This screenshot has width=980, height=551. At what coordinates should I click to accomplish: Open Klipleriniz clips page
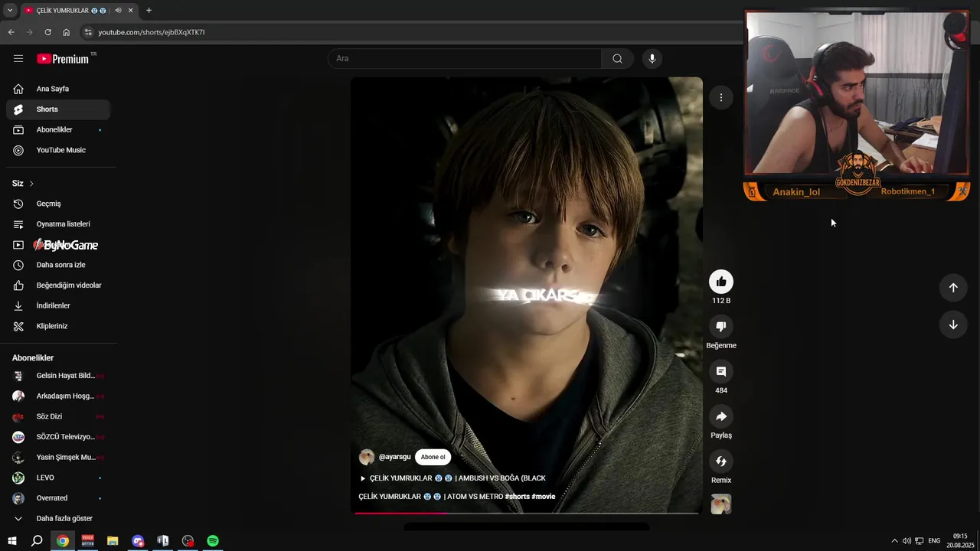58,326
